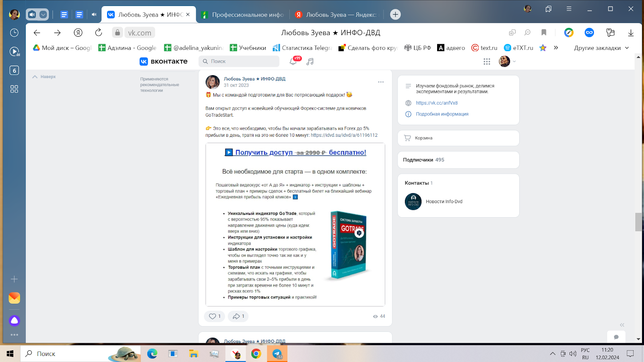Click Получить доступ бесплатно link
Screen dimensions: 644x362
click(295, 152)
